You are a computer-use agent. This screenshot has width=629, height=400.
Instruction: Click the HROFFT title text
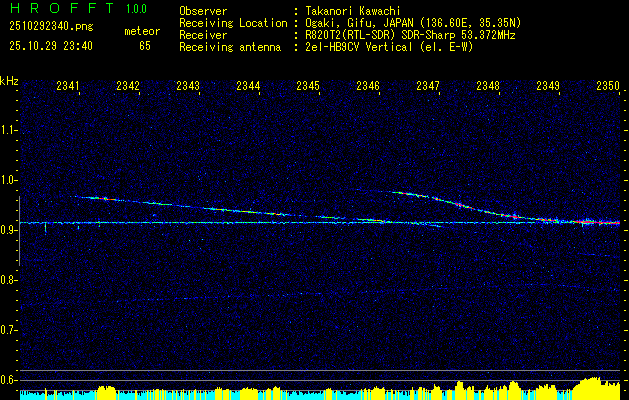[x=61, y=8]
